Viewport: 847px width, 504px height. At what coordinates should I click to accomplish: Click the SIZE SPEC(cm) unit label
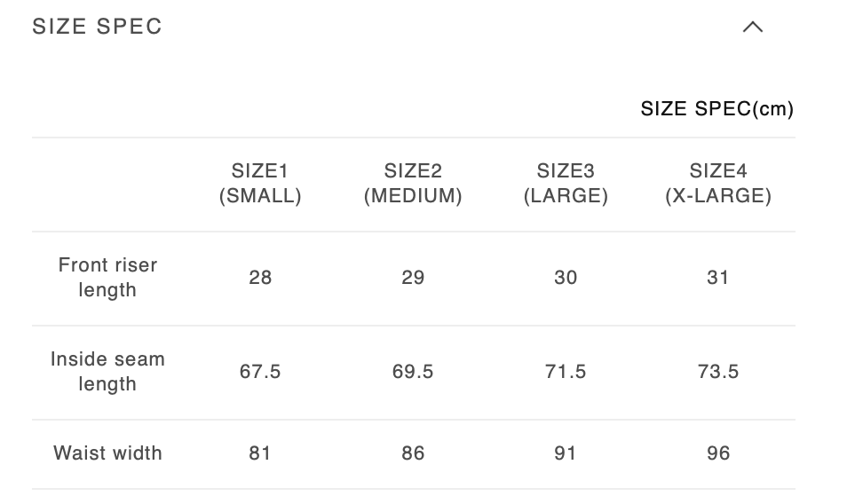pos(716,108)
